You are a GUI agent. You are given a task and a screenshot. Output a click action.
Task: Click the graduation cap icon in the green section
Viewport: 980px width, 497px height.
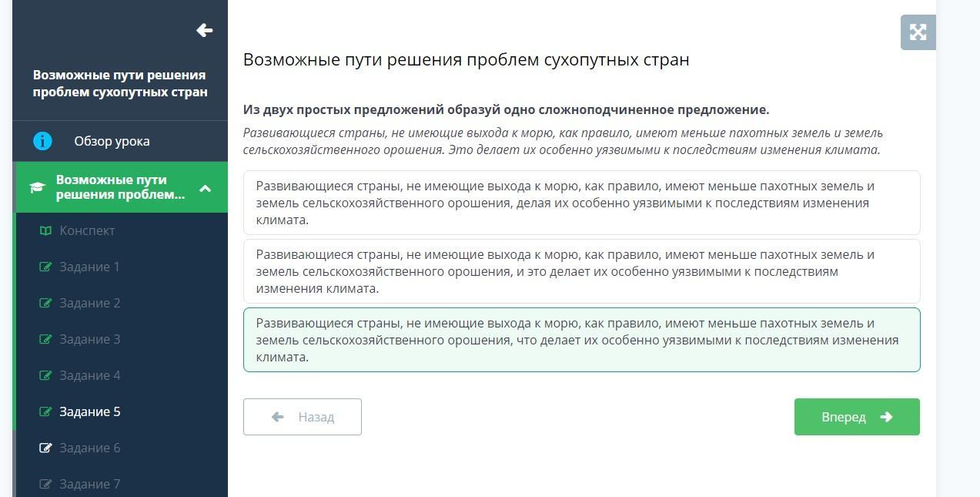point(37,187)
